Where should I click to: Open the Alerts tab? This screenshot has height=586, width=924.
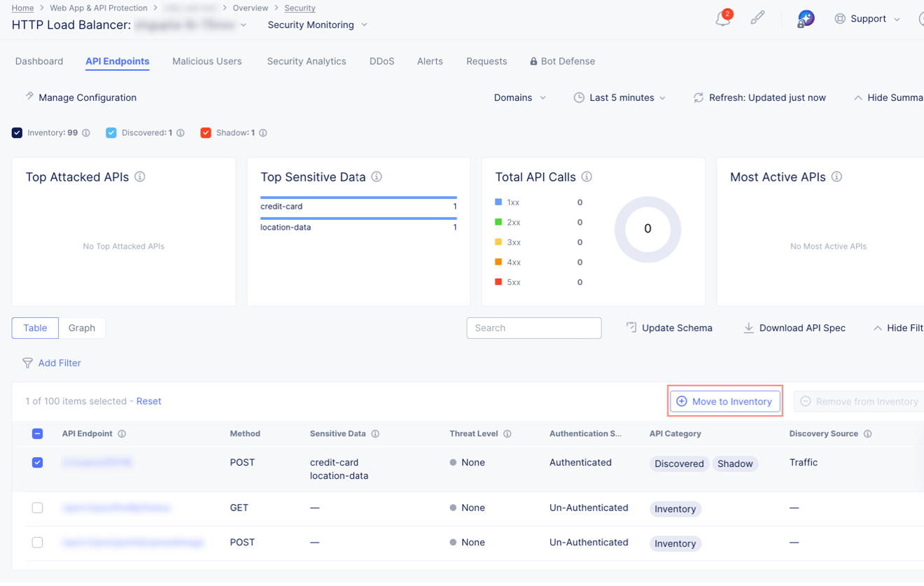[430, 62]
